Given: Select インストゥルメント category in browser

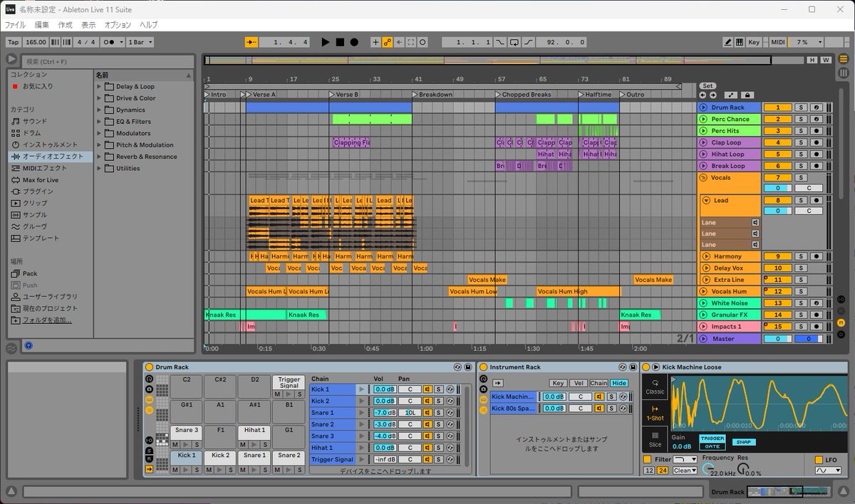Looking at the screenshot, I should (50, 145).
